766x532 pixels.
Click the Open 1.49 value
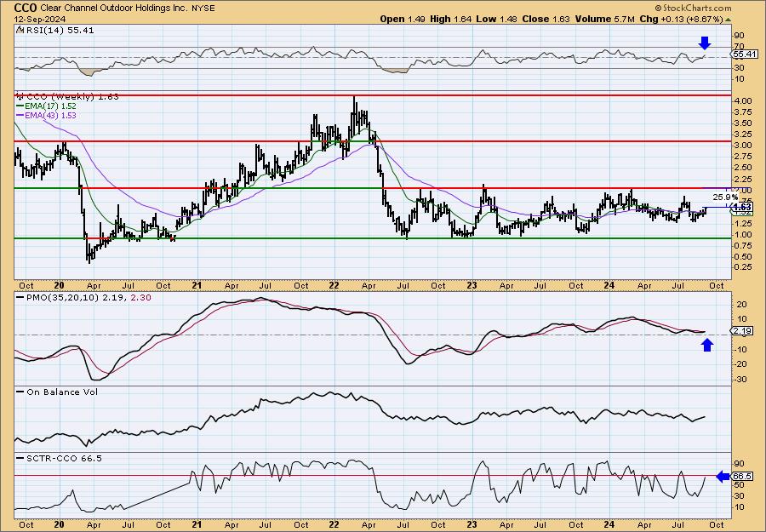pos(403,19)
